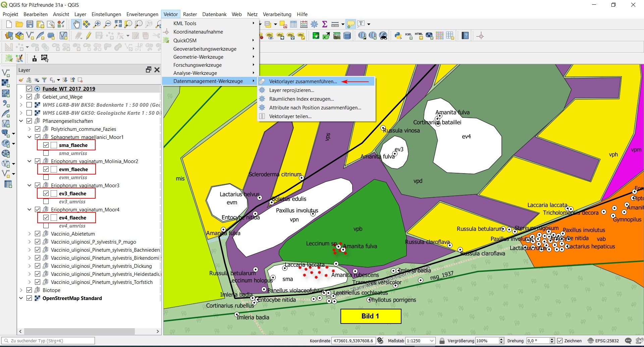Click the Statistical Summary sigma icon

coord(324,24)
